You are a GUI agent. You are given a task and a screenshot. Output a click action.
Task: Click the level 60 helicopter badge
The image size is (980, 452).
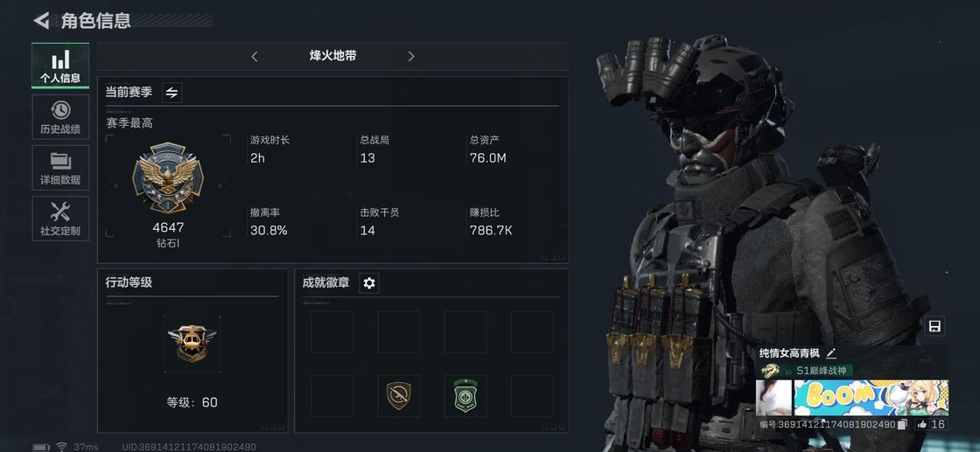[192, 344]
